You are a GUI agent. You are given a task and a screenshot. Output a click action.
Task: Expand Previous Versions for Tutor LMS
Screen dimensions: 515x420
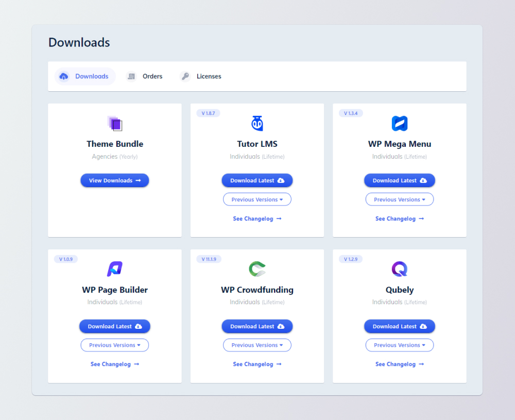click(x=257, y=199)
